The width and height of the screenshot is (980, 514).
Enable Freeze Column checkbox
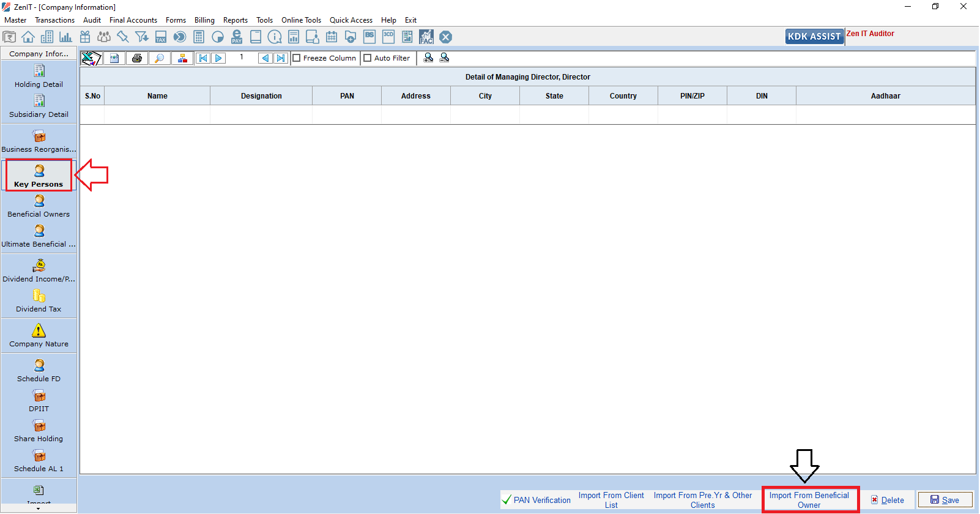297,58
